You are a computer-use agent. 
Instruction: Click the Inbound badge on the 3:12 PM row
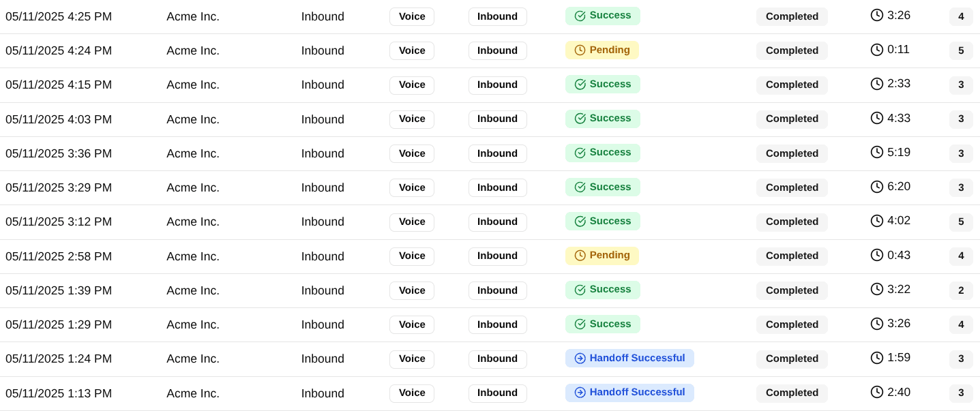tap(498, 222)
